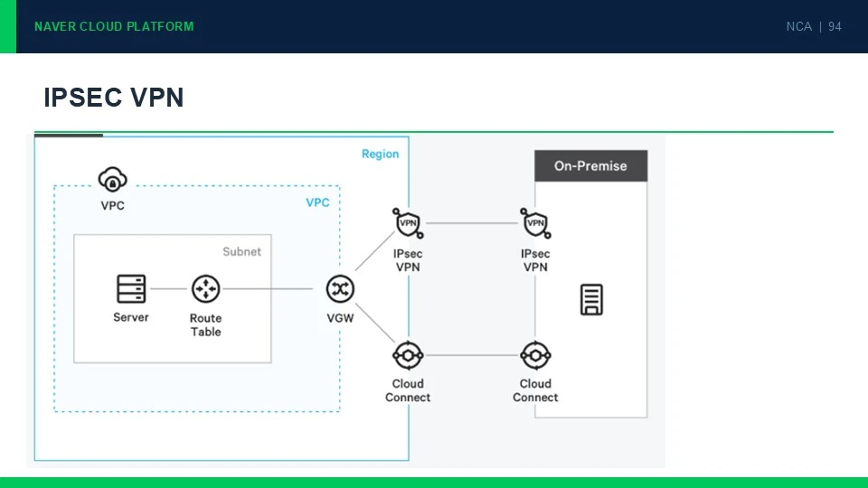Click the VGW text label
The image size is (868, 488).
pos(340,318)
